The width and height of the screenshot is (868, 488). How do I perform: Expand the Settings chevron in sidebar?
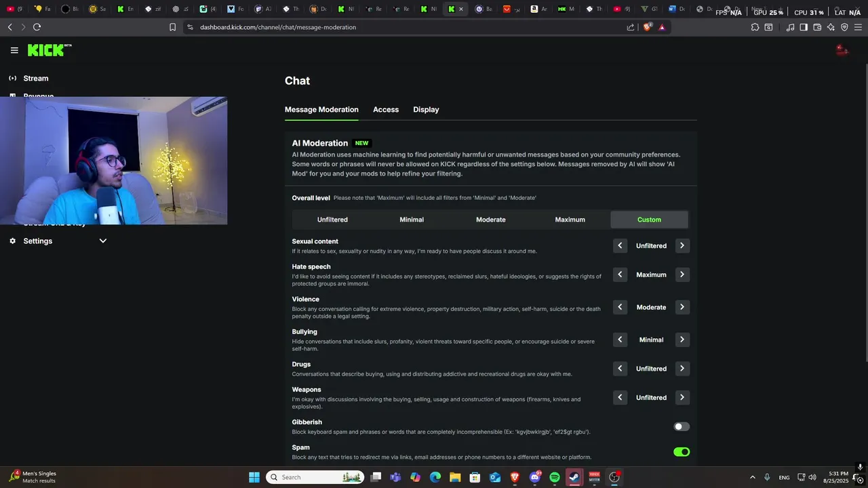[x=103, y=241]
